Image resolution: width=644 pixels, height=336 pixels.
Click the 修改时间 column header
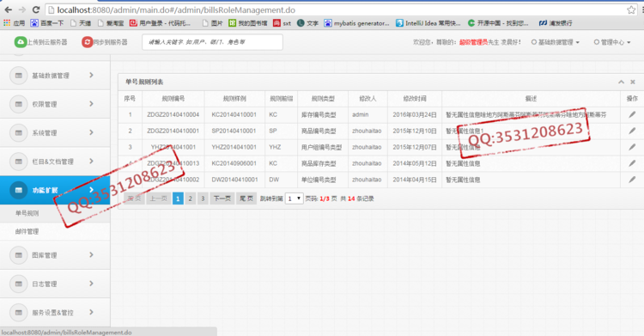coord(415,99)
